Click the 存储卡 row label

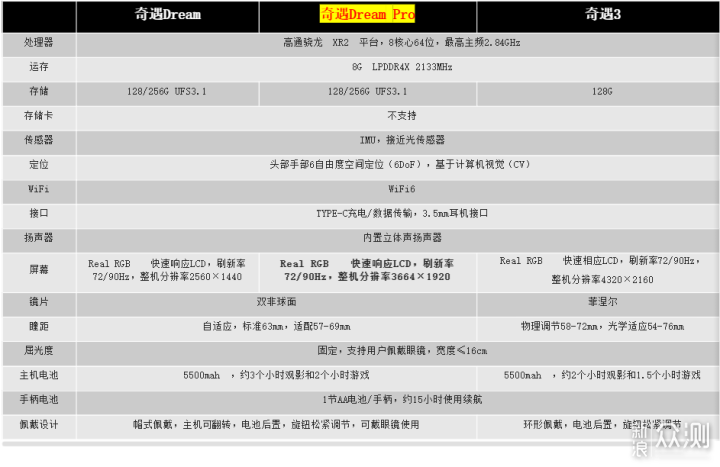[x=39, y=116]
